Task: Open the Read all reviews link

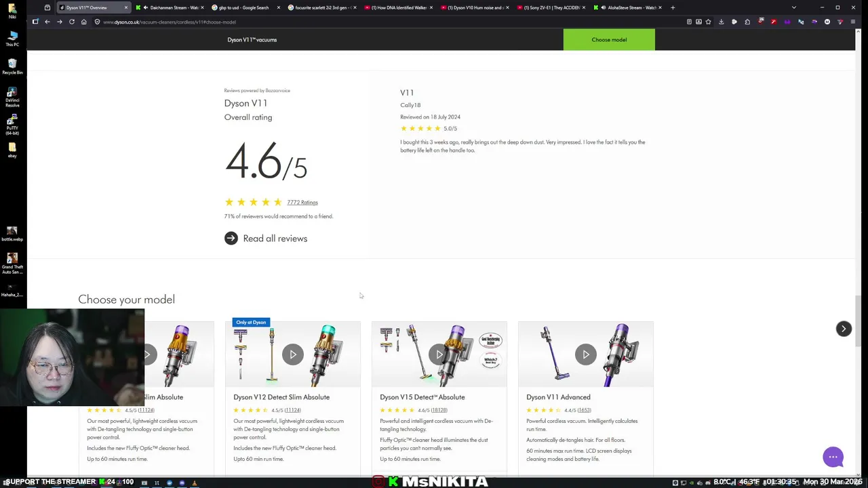Action: pos(275,239)
